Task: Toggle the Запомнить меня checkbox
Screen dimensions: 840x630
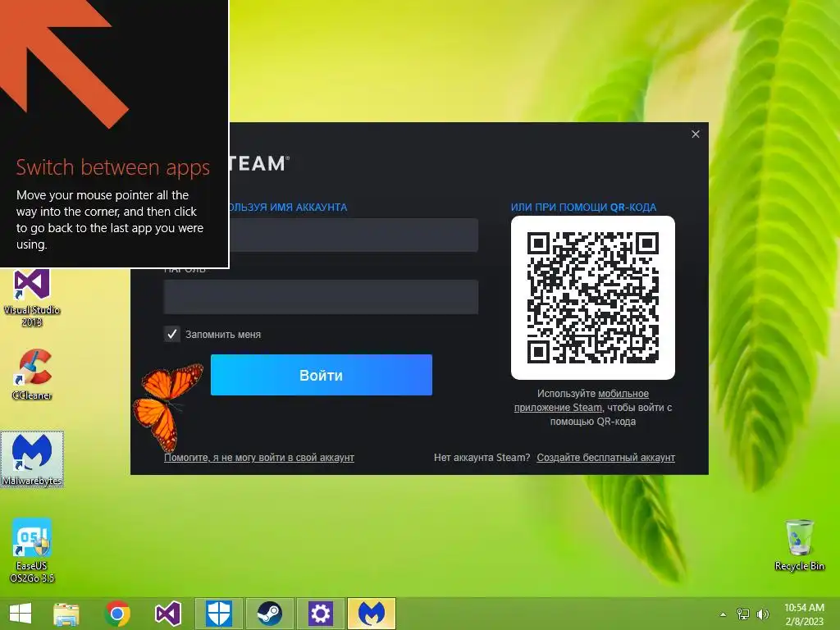Action: (172, 335)
